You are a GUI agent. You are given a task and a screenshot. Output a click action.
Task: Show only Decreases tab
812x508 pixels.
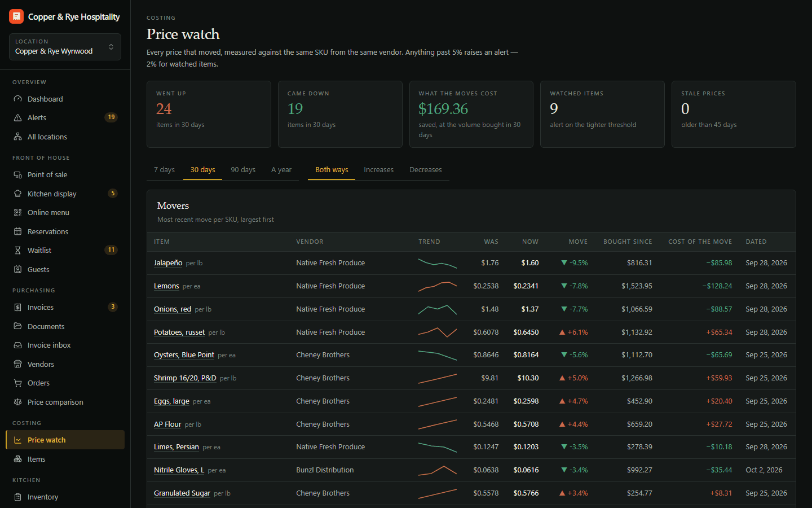click(x=426, y=169)
